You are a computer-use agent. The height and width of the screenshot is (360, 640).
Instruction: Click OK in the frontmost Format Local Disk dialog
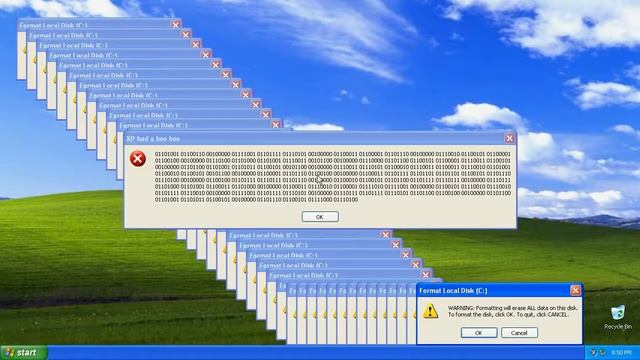479,333
